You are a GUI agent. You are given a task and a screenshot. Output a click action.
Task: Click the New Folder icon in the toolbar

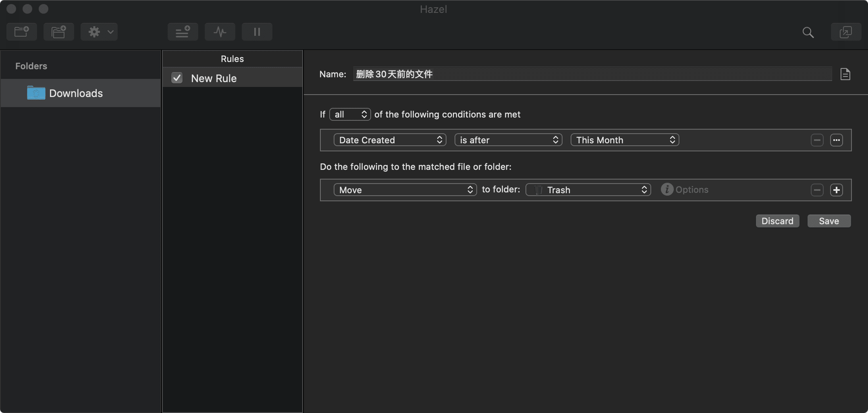[x=21, y=31]
